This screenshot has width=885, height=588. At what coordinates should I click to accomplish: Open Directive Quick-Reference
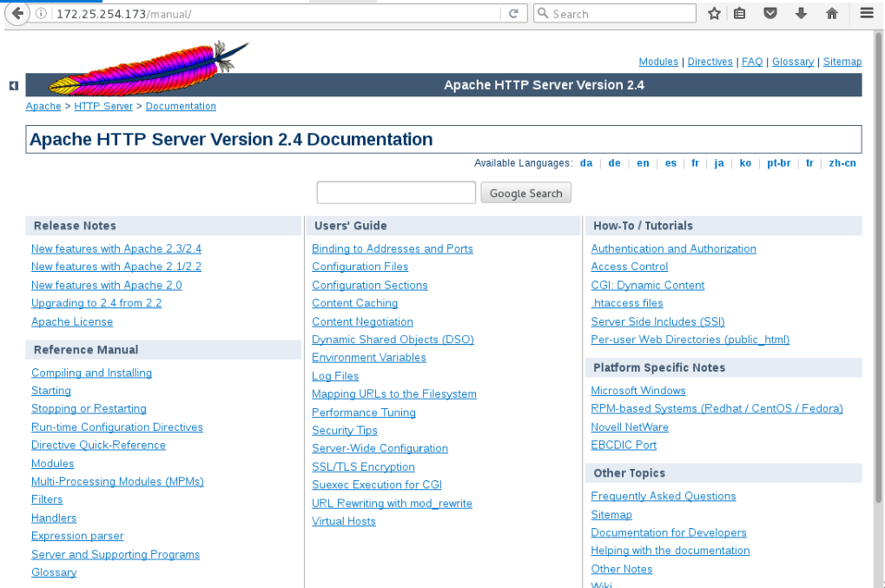pyautogui.click(x=98, y=446)
